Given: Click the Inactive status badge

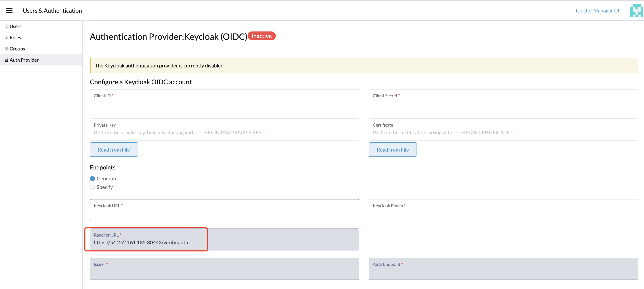Looking at the screenshot, I should click(262, 36).
